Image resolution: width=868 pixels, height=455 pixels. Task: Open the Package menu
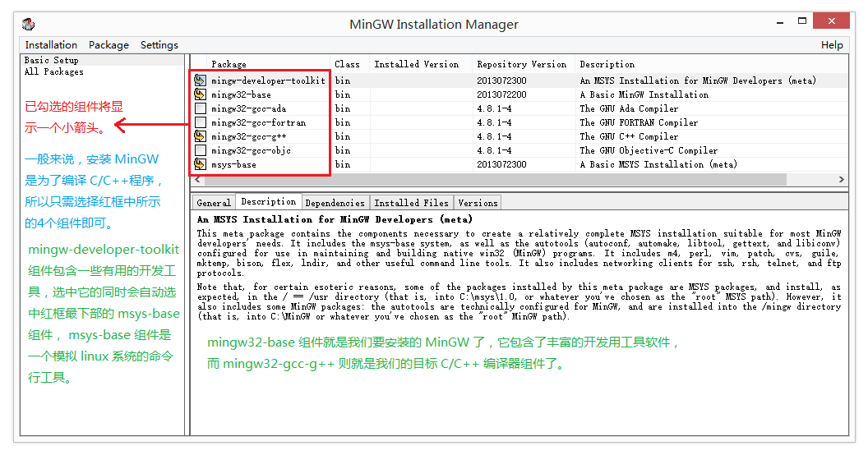(108, 45)
